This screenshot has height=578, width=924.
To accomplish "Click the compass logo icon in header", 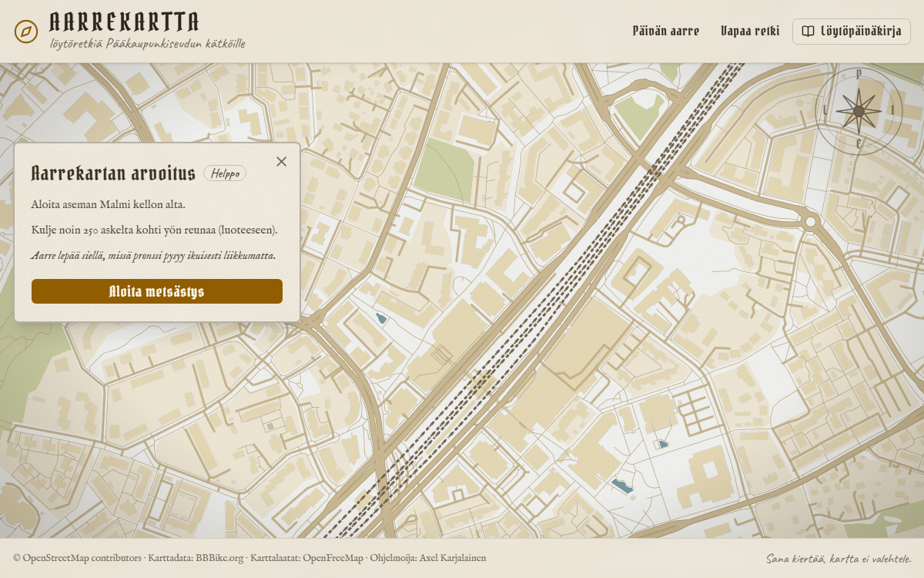I will [26, 32].
